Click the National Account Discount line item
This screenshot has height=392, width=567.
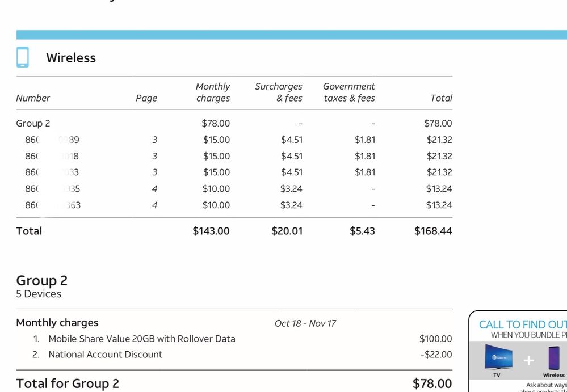[105, 355]
